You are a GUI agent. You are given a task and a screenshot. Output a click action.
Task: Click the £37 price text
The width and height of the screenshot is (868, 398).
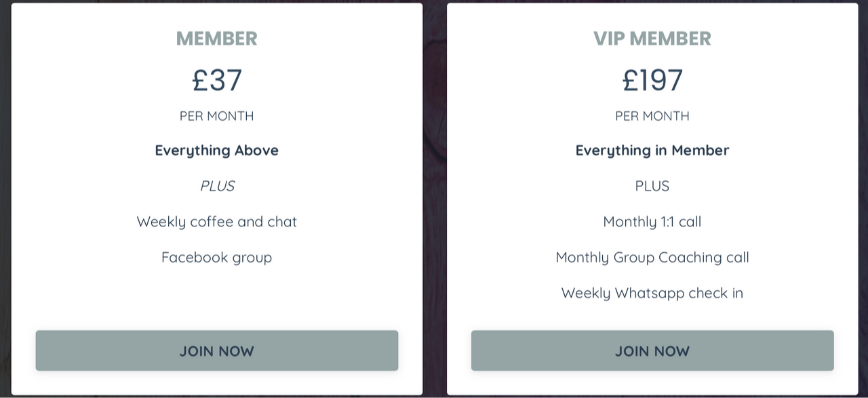point(217,80)
